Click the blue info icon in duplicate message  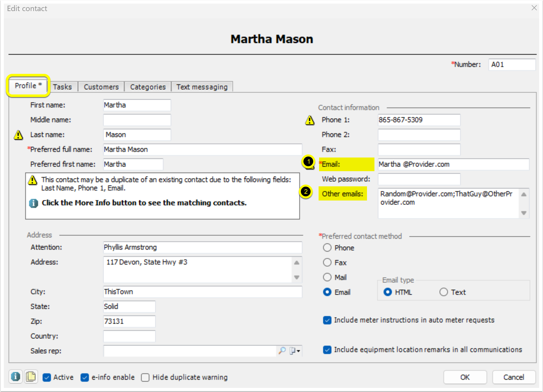coord(33,203)
